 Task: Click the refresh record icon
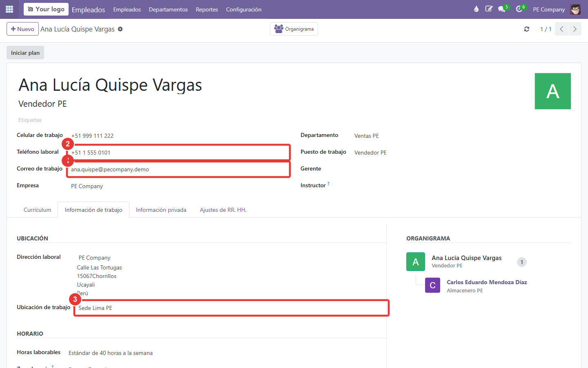pos(527,29)
